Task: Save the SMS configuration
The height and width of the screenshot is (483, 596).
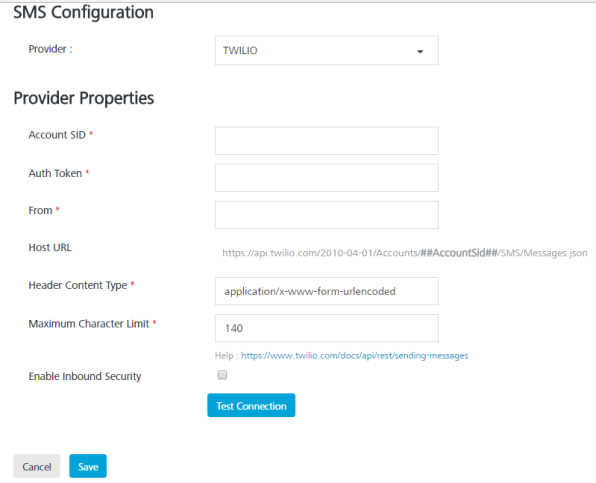Action: pyautogui.click(x=88, y=466)
